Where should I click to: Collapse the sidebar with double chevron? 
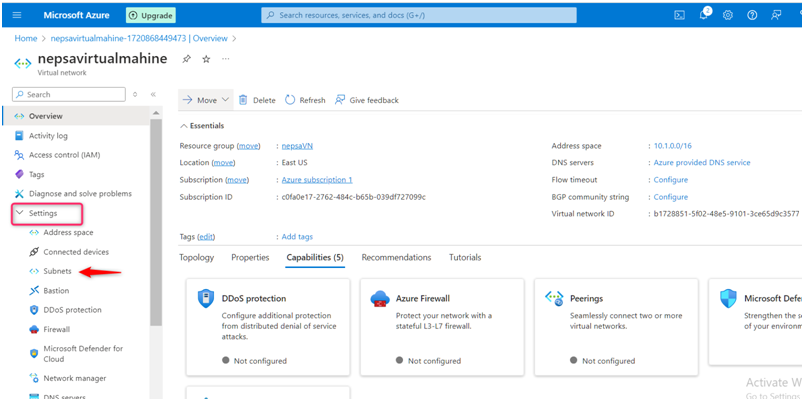coord(153,94)
